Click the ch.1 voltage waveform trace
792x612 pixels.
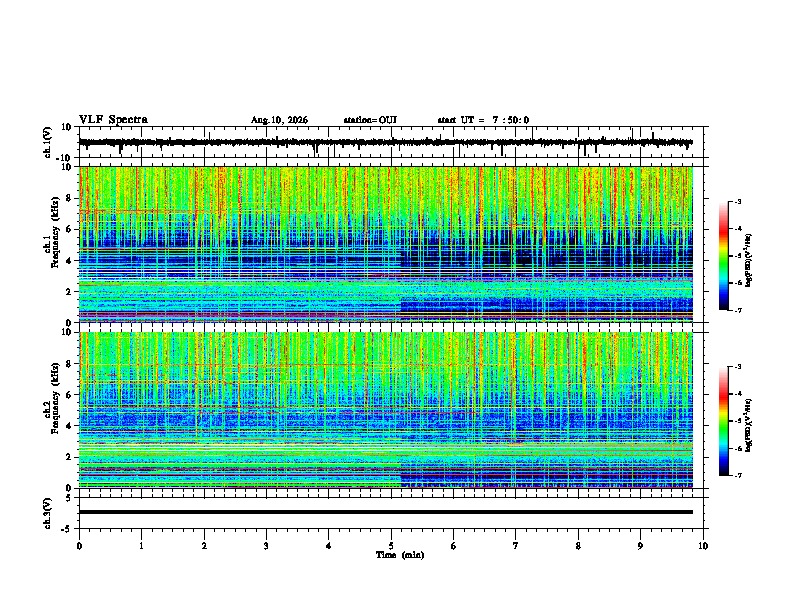tap(386, 142)
